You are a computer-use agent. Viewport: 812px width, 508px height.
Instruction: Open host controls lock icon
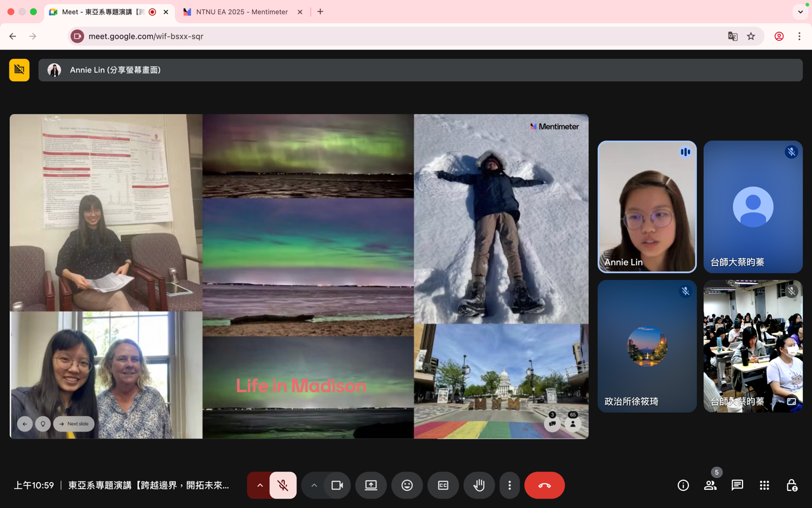click(791, 486)
